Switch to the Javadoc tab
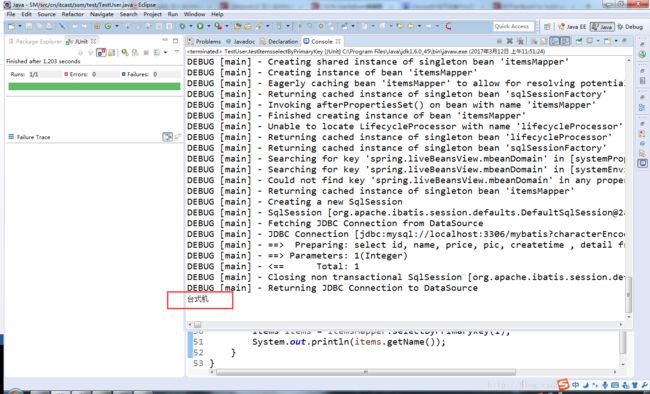Viewport: 650px width, 394px height. 240,41
